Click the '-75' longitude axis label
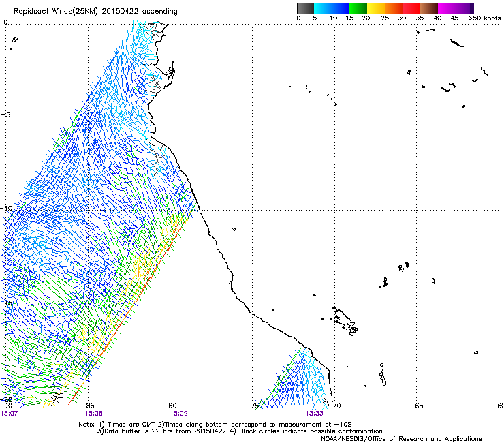504x443 pixels. coord(252,406)
